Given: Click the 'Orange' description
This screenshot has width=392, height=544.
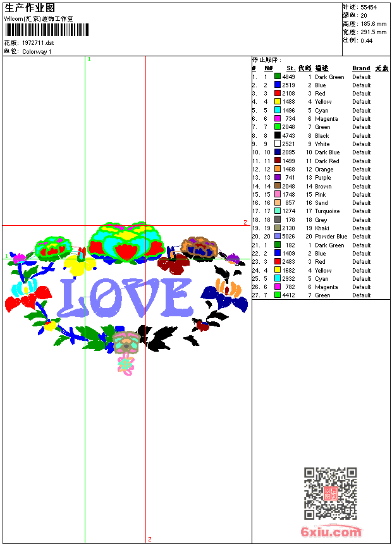Looking at the screenshot, I should click(324, 170).
